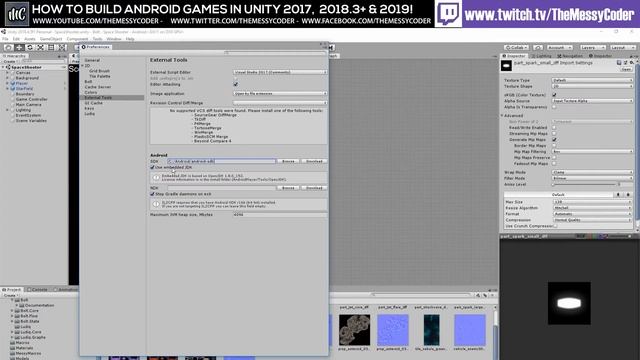Select the Move tool in Unity toolbar
The width and height of the screenshot is (640, 360).
(x=19, y=48)
